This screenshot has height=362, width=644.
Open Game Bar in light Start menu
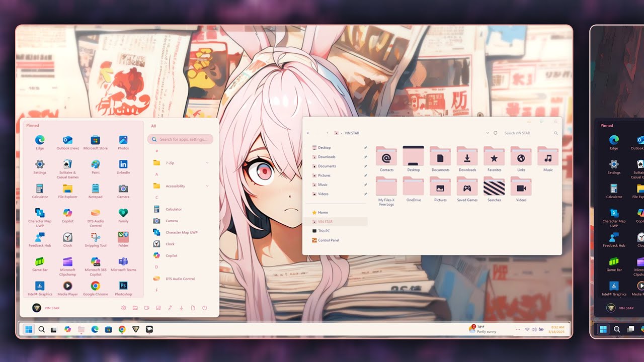point(40,264)
